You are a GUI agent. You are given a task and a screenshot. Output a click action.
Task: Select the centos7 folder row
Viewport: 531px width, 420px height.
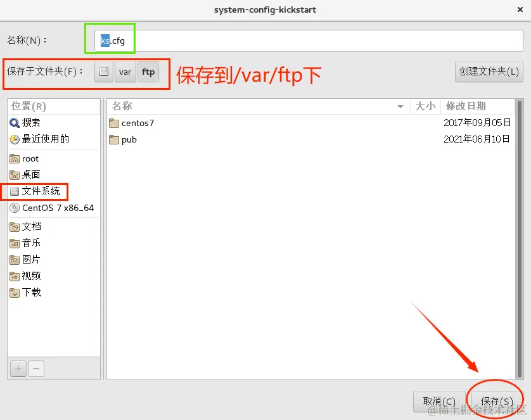tap(311, 123)
